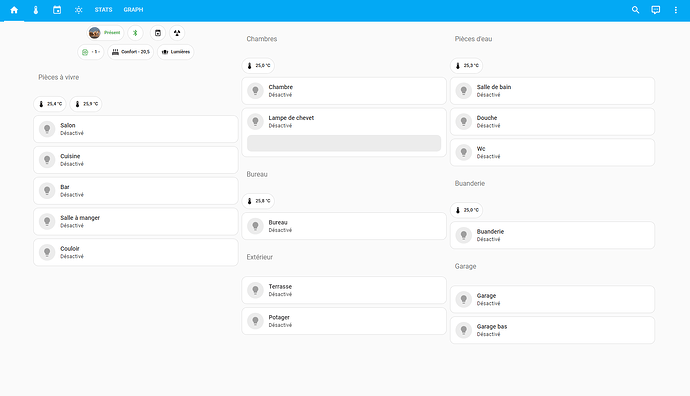Viewport: 690px width, 396px height.
Task: Click the Terrasse light bulb icon
Action: point(255,290)
